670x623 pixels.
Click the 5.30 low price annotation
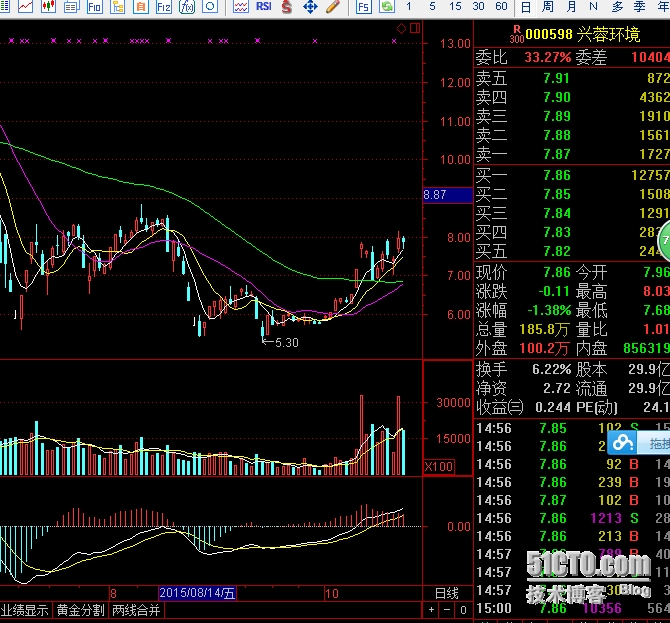tap(287, 343)
